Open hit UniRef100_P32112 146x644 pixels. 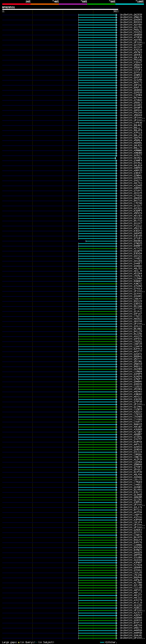[x=131, y=226]
